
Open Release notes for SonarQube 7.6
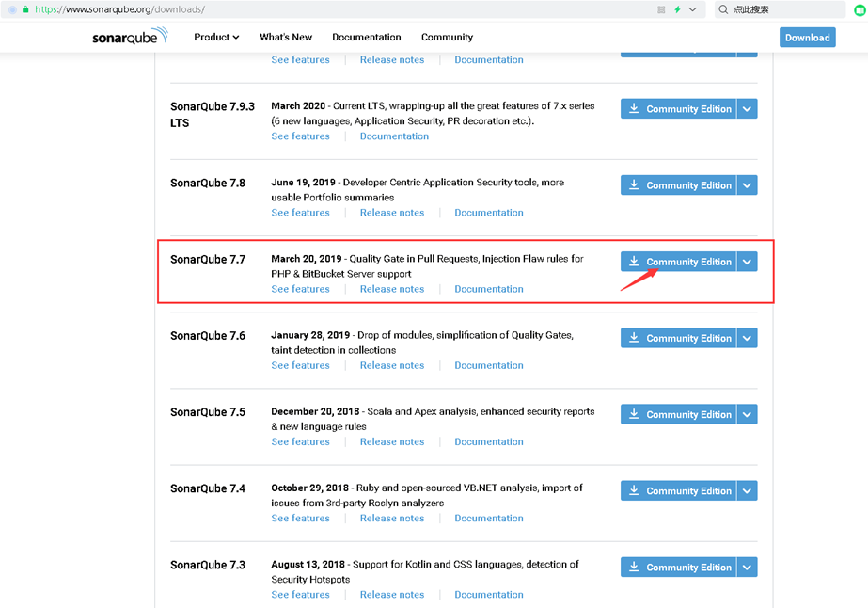tap(392, 366)
